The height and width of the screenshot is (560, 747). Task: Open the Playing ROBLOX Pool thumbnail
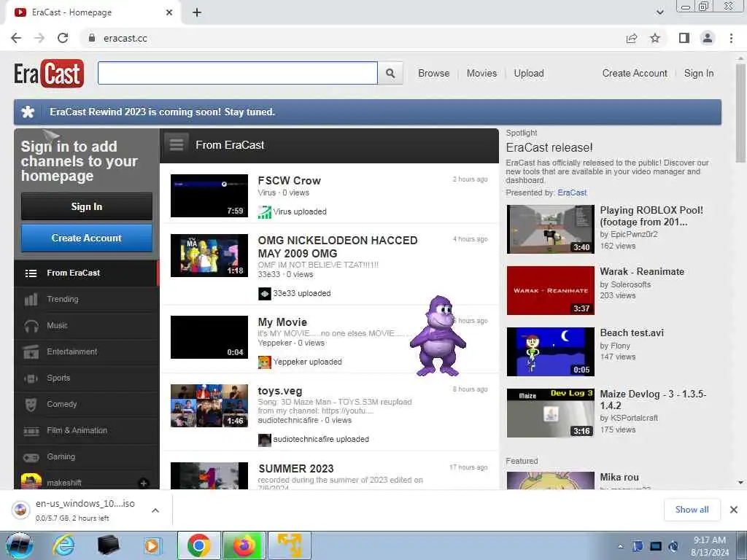coord(550,229)
